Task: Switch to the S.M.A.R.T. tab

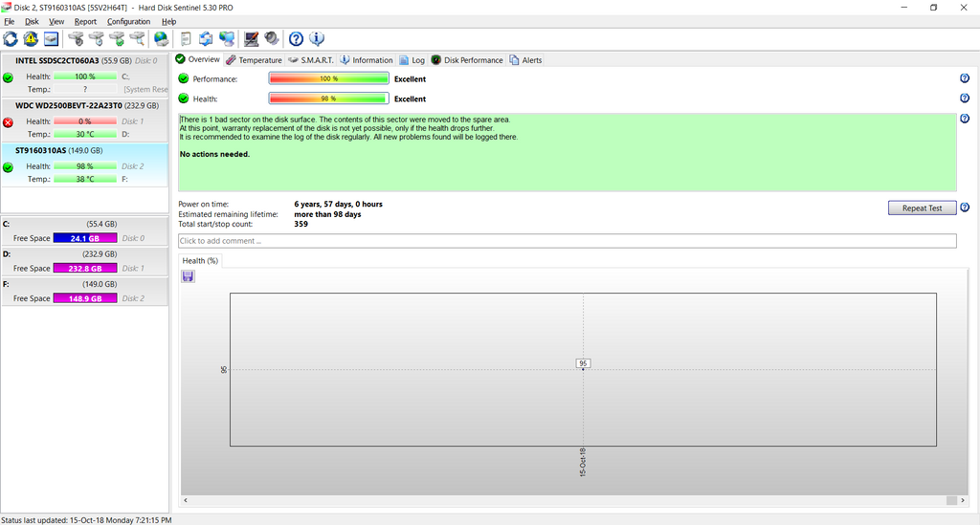Action: [x=311, y=60]
